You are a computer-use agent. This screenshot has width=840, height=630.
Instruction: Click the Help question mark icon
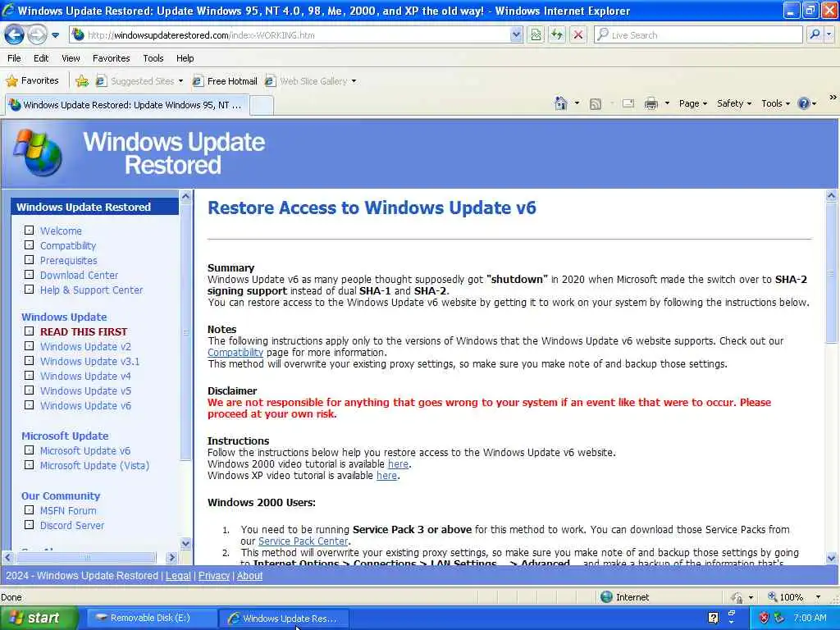pyautogui.click(x=804, y=103)
